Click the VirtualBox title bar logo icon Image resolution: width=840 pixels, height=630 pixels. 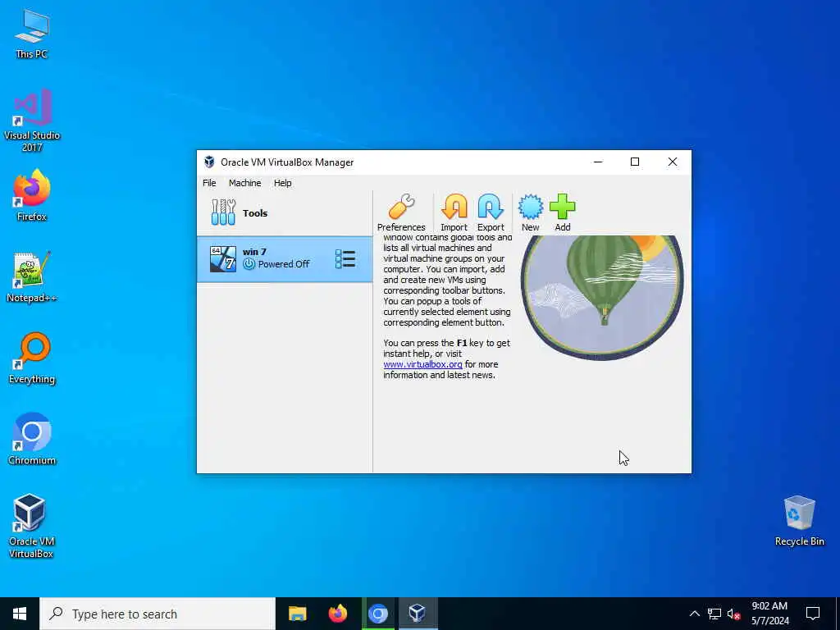click(209, 162)
